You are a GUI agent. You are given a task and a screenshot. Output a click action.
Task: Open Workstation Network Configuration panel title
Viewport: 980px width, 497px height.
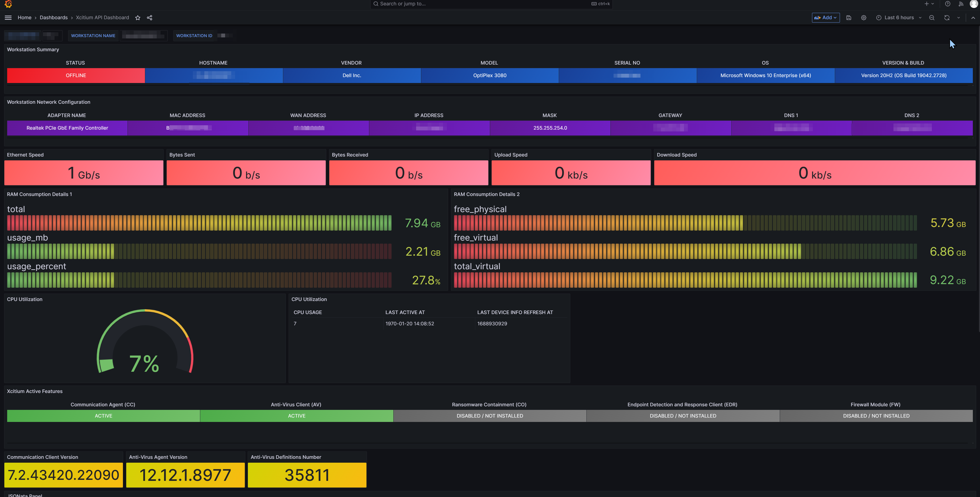tap(48, 102)
